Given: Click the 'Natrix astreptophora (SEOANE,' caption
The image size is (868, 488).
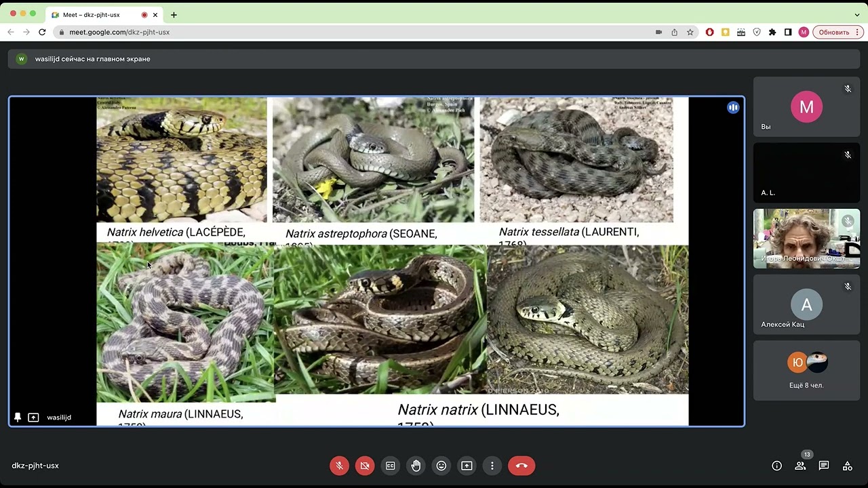Looking at the screenshot, I should [x=361, y=234].
